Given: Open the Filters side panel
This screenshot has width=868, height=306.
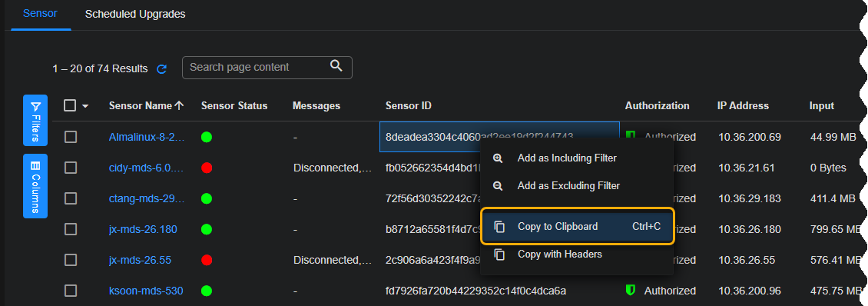Looking at the screenshot, I should tap(35, 120).
